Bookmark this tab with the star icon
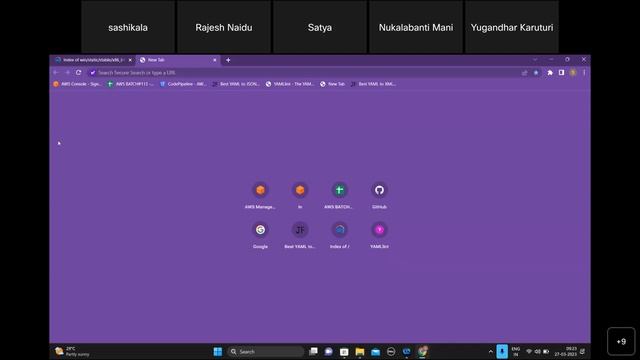 coord(536,73)
